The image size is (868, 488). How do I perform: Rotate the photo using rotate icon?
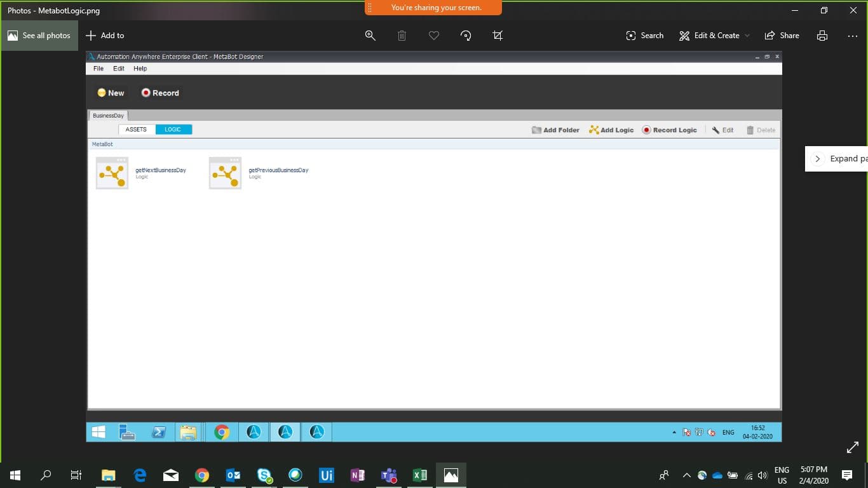(x=466, y=36)
